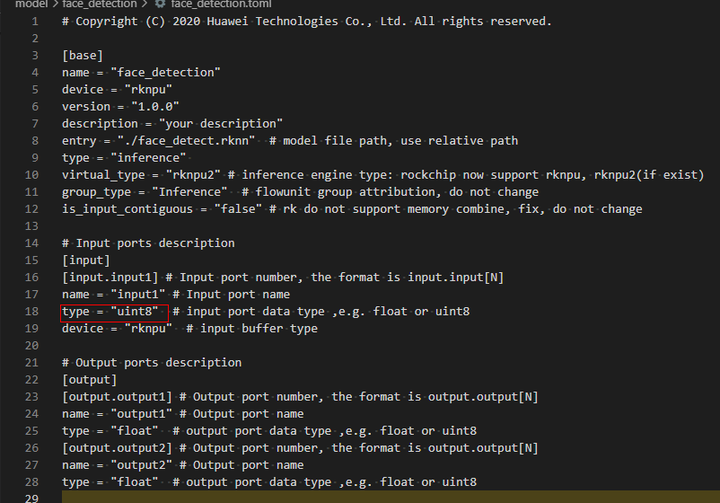Click the gear file icon in the breadcrumb
This screenshot has height=503, width=720.
160,5
